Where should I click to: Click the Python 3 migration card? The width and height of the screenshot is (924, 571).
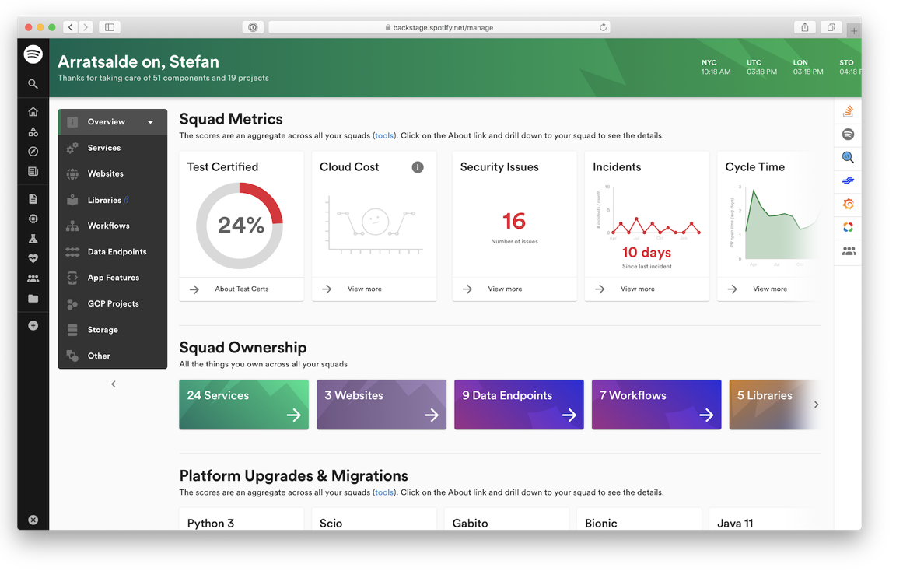(242, 519)
